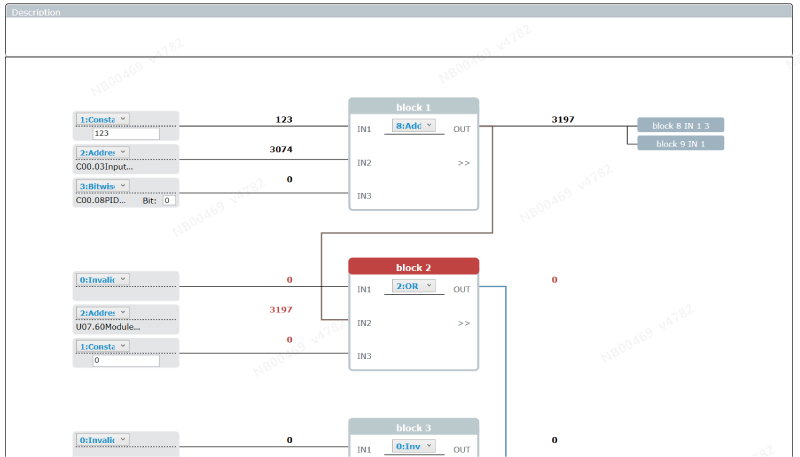Open the 0:Invalid dropdown for block 2 IN1

(103, 279)
